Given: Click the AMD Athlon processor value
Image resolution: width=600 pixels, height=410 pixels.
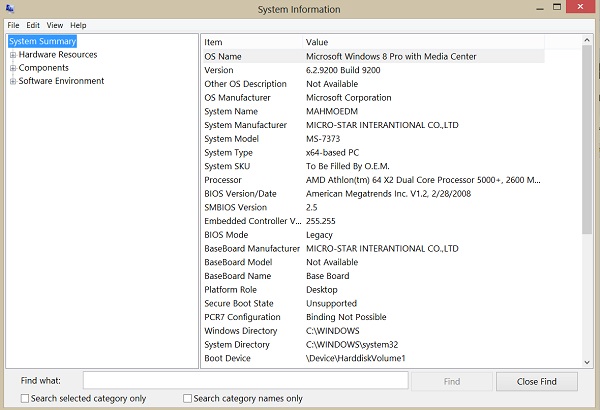Looking at the screenshot, I should 423,180.
